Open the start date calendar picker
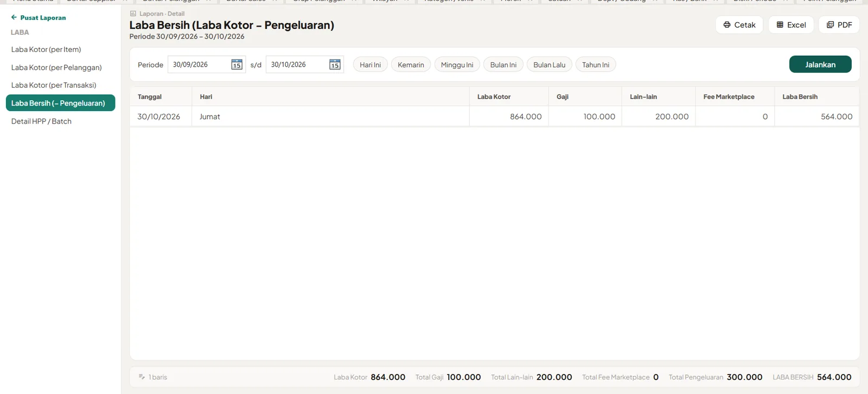This screenshot has height=394, width=868. coord(237,64)
